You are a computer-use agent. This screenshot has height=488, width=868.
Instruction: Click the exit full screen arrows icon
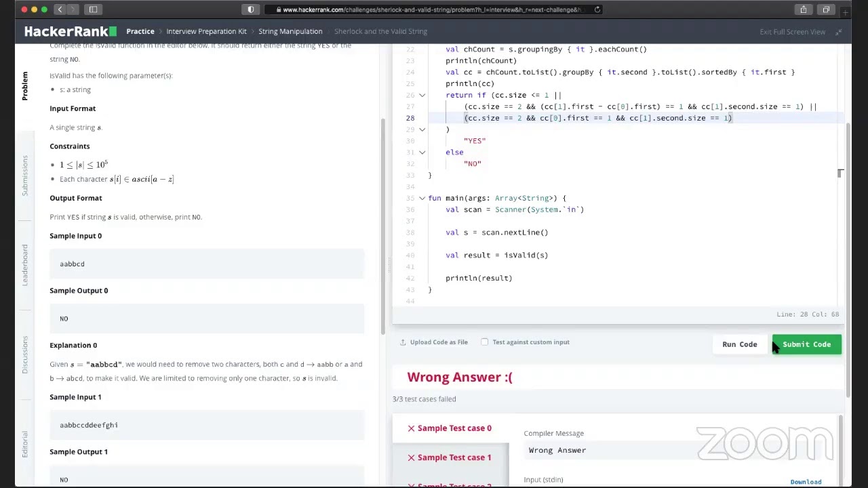pos(839,32)
